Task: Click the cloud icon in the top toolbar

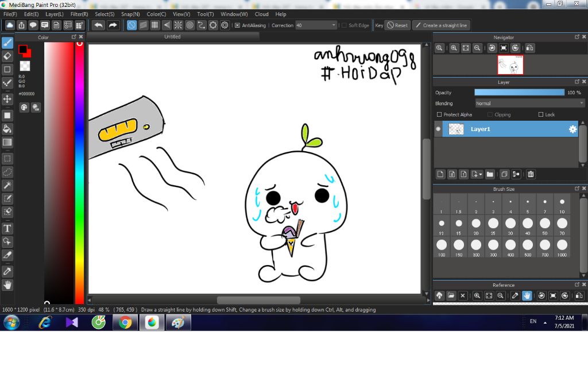Action: coord(10,25)
